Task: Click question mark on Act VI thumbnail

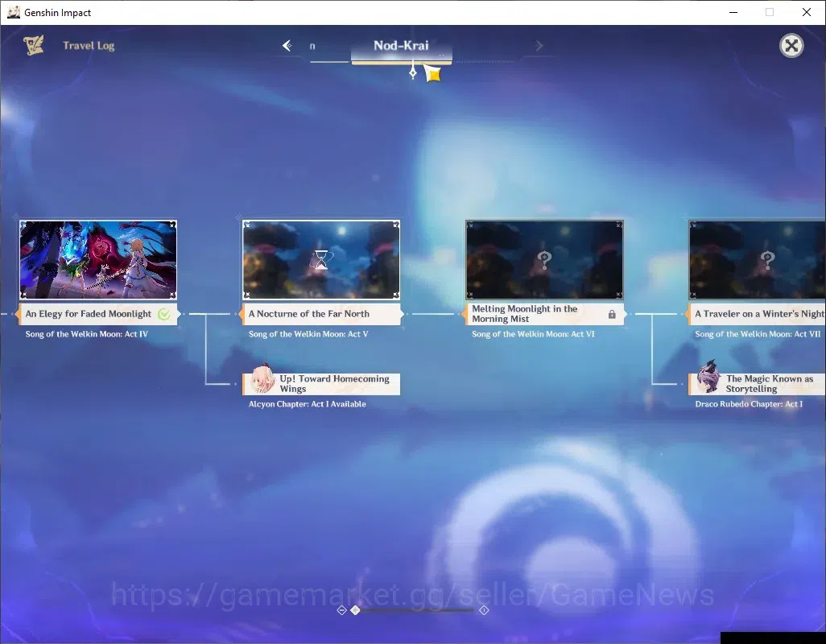Action: click(x=544, y=259)
